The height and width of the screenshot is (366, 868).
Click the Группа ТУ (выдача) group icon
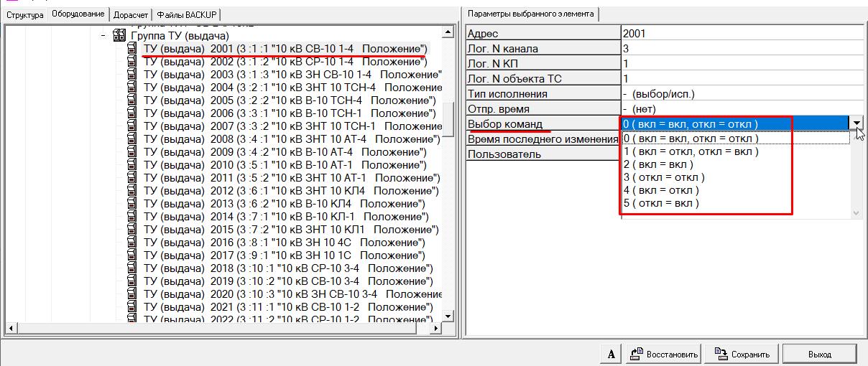(119, 36)
